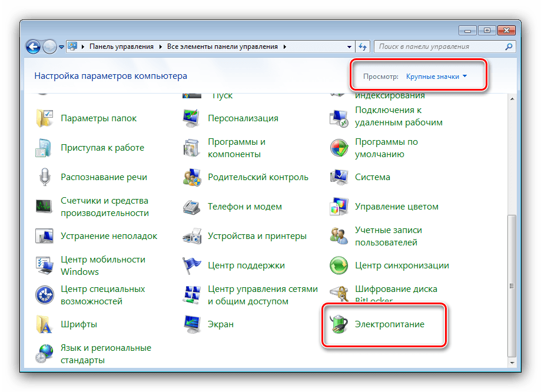The image size is (541, 392).
Task: Expand the Крупные значки view dropdown
Action: 436,77
